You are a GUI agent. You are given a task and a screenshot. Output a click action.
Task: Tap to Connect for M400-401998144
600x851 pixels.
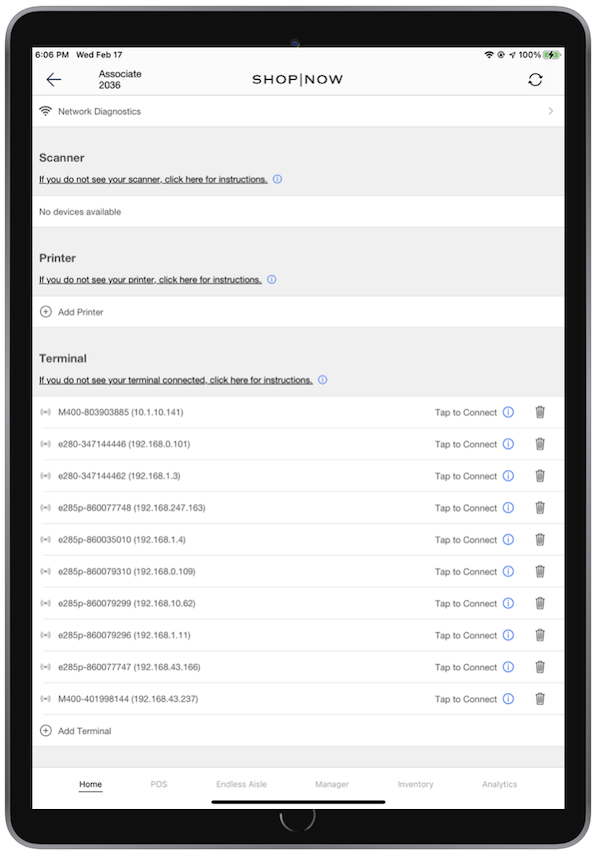click(465, 699)
